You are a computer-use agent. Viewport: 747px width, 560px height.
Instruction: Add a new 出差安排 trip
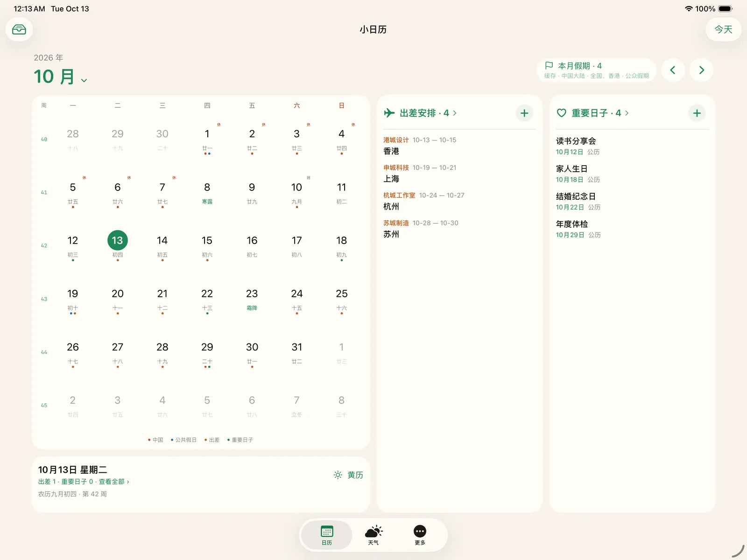(524, 113)
